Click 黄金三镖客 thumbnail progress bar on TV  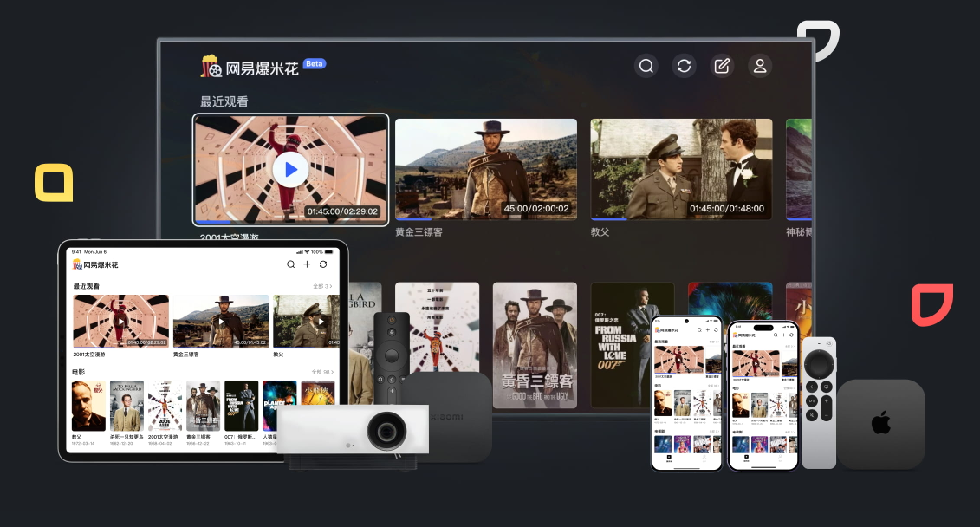click(486, 218)
